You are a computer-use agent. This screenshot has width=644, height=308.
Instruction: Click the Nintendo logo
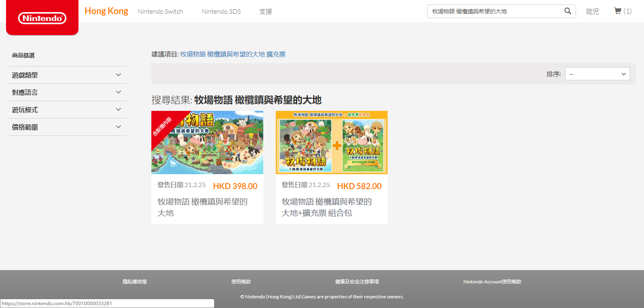coord(42,18)
